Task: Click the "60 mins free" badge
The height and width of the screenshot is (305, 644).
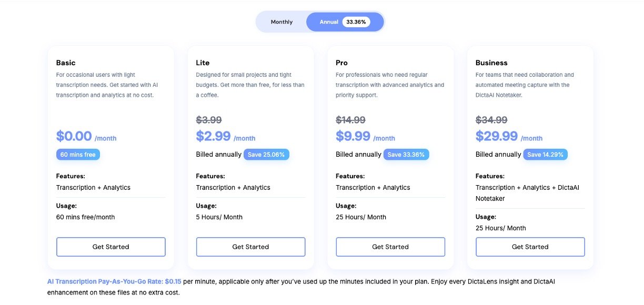Action: point(78,155)
